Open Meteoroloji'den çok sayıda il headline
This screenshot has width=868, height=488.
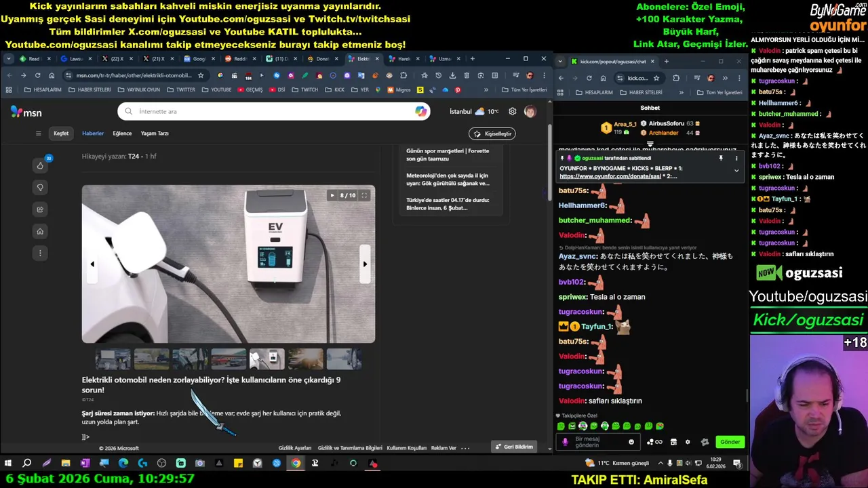pyautogui.click(x=448, y=180)
